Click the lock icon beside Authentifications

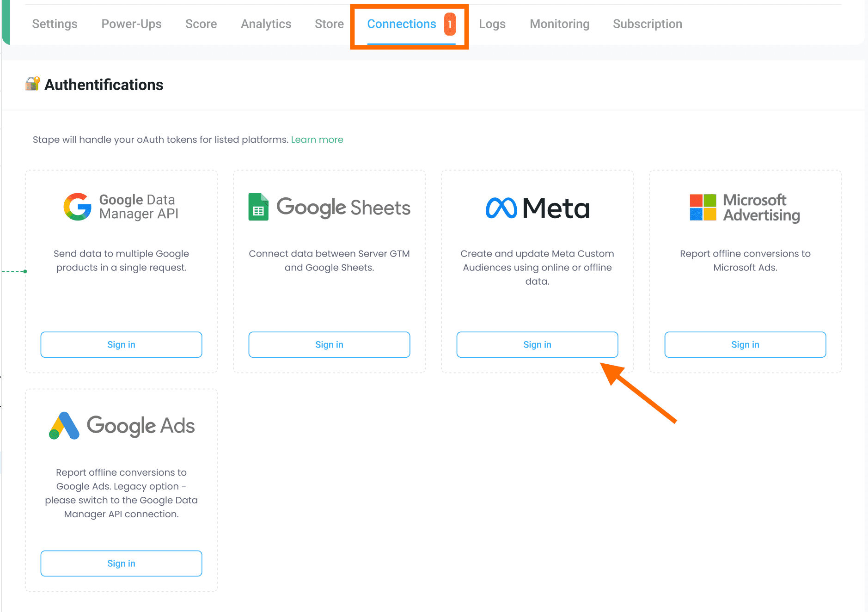[32, 84]
